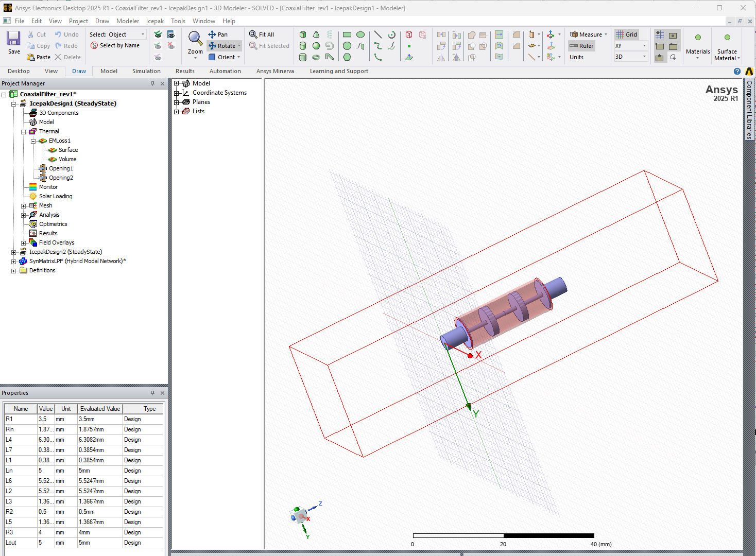Click the Select by Name option

pos(115,45)
